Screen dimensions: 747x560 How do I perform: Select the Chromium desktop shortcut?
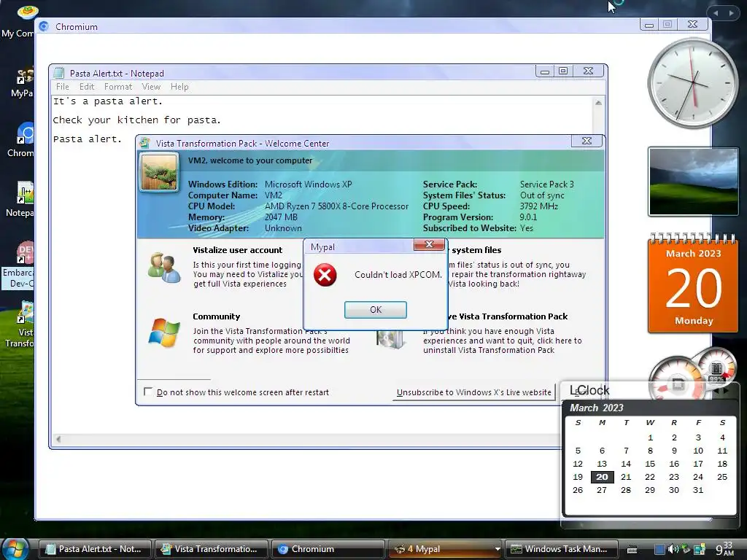pyautogui.click(x=20, y=139)
